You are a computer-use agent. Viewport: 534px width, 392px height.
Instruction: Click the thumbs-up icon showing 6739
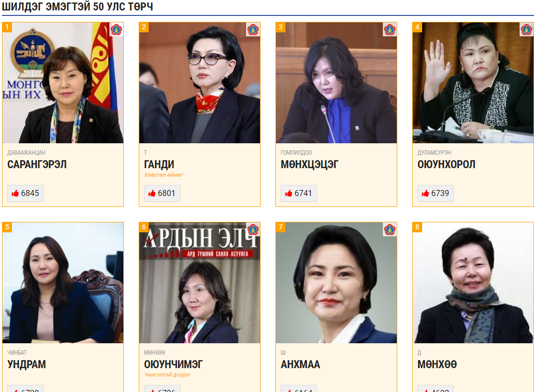426,194
